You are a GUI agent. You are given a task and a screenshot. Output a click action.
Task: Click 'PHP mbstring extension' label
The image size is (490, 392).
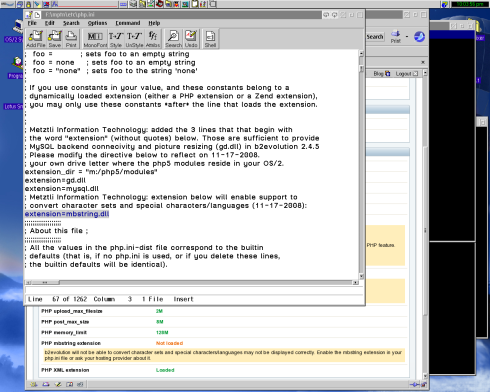(x=71, y=343)
